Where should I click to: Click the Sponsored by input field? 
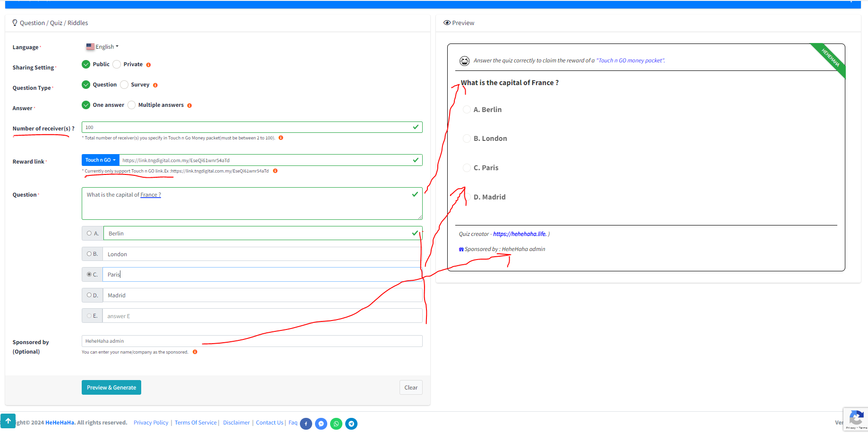coord(252,341)
